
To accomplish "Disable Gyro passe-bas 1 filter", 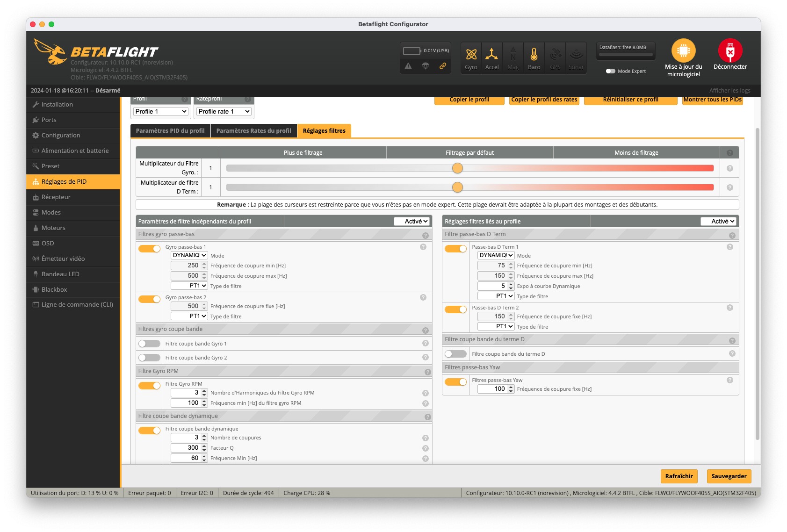I will [149, 249].
